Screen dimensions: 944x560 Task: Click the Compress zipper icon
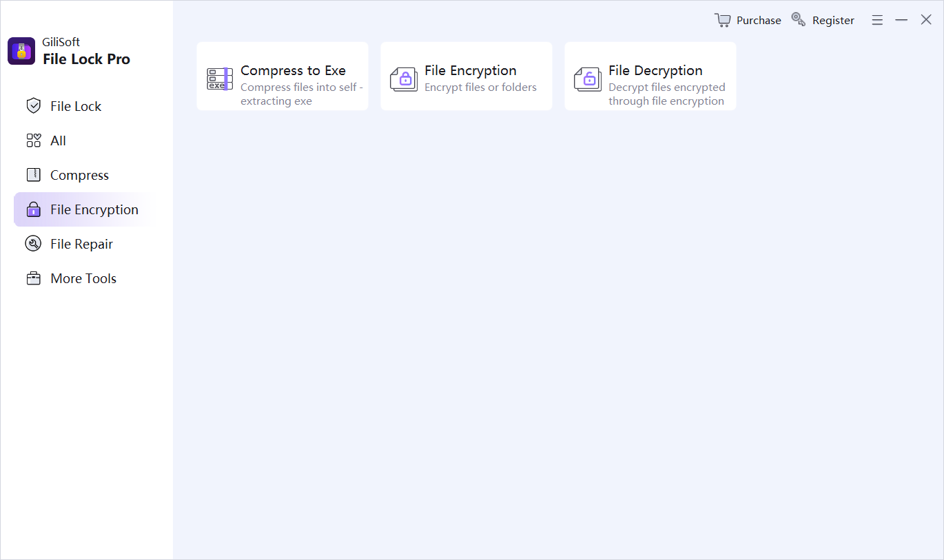[33, 175]
